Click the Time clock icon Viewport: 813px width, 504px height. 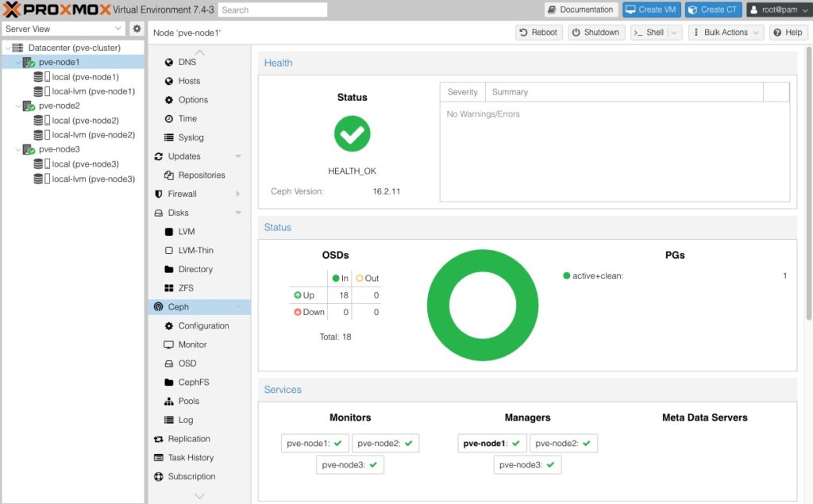[x=168, y=119]
